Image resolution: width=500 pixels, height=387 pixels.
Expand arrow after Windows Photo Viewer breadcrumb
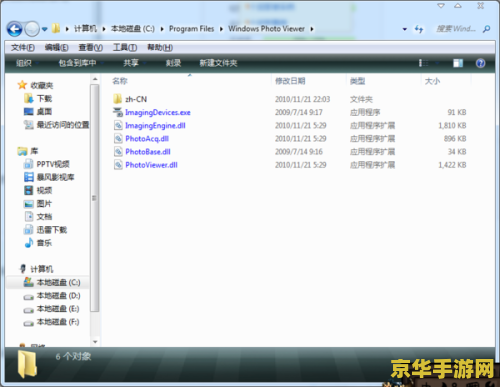tap(312, 29)
